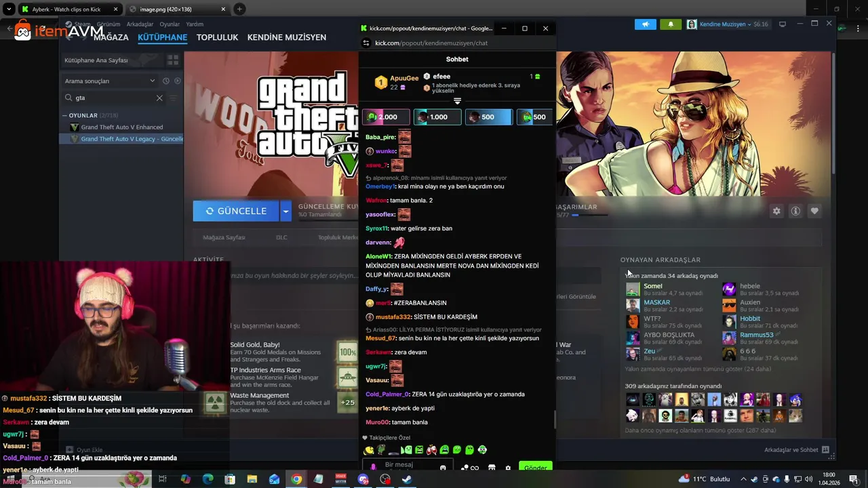This screenshot has height=488, width=868.
Task: Open the MAĞAZA store tab
Action: coord(111,37)
